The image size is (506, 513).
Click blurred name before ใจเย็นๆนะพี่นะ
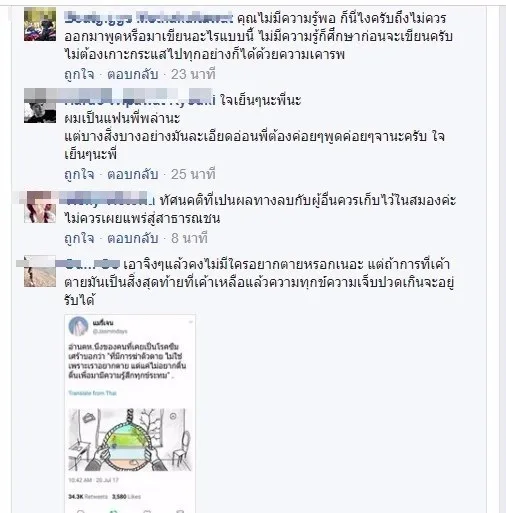[x=140, y=99]
